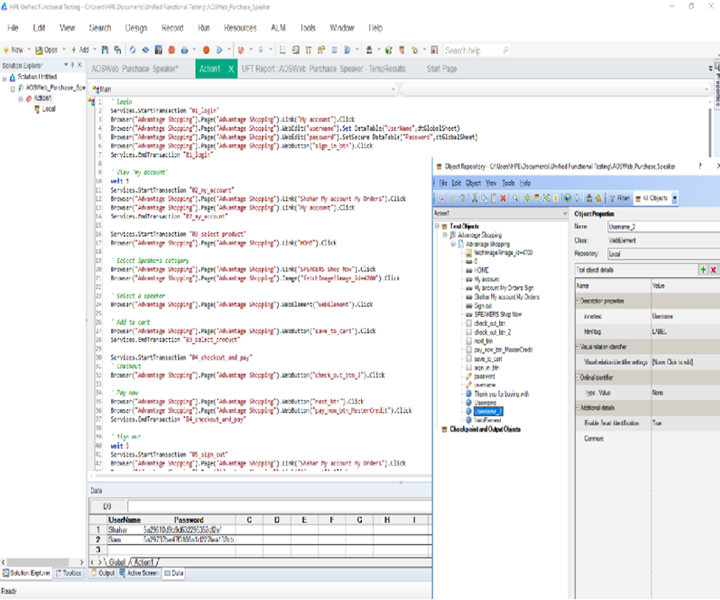Click the green plus Add Objects icon
Image resolution: width=720 pixels, height=600 pixels.
[x=527, y=198]
